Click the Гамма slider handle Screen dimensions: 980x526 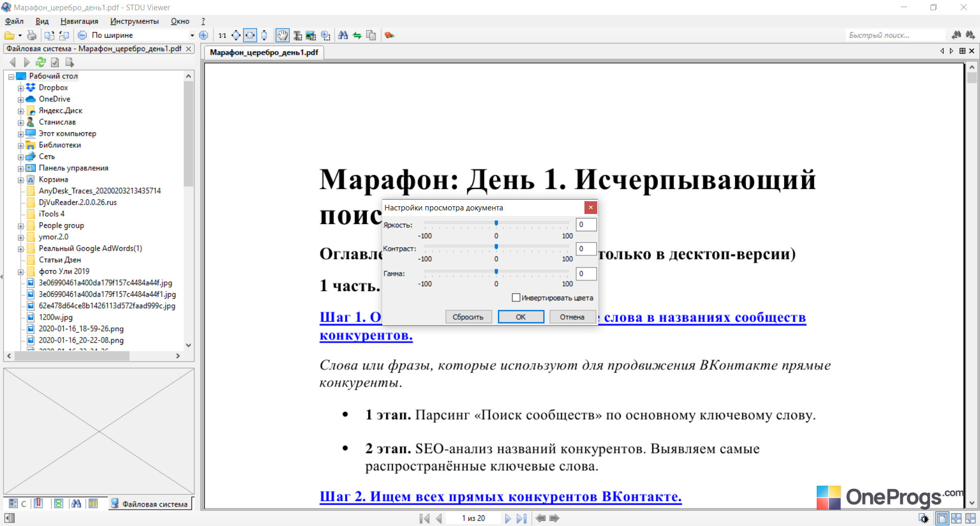click(x=496, y=272)
